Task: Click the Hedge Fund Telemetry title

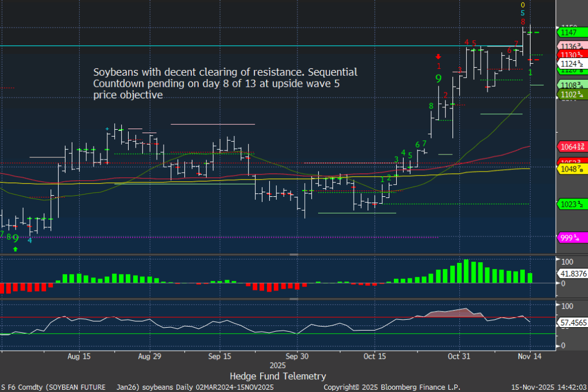Action: point(278,376)
